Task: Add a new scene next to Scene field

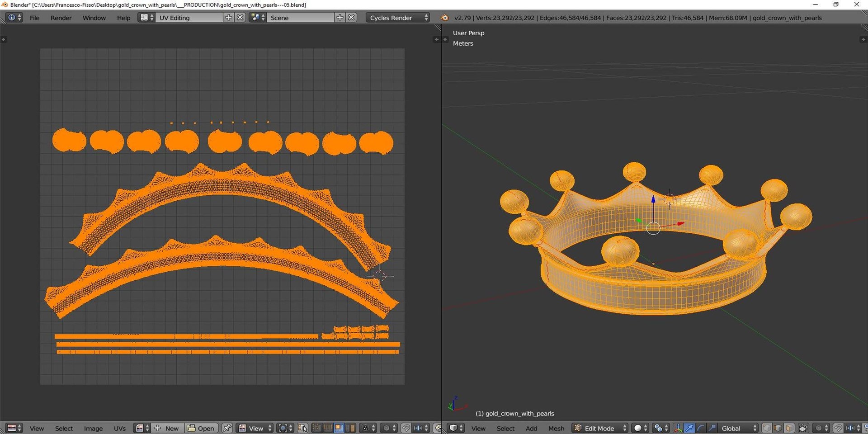Action: (x=340, y=18)
